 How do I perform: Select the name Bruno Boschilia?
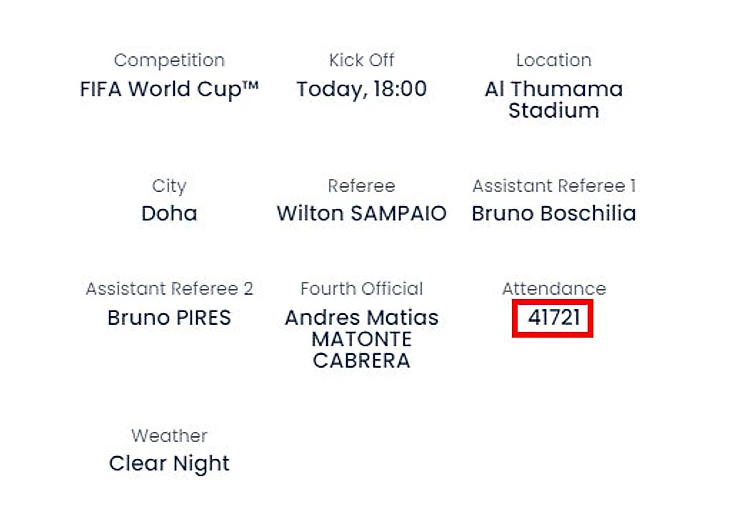tap(553, 213)
